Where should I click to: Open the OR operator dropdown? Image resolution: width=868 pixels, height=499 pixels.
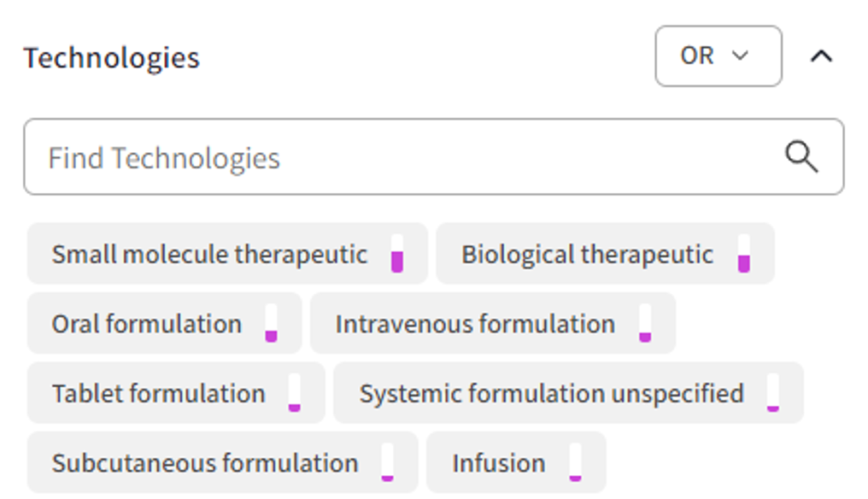[x=718, y=56]
